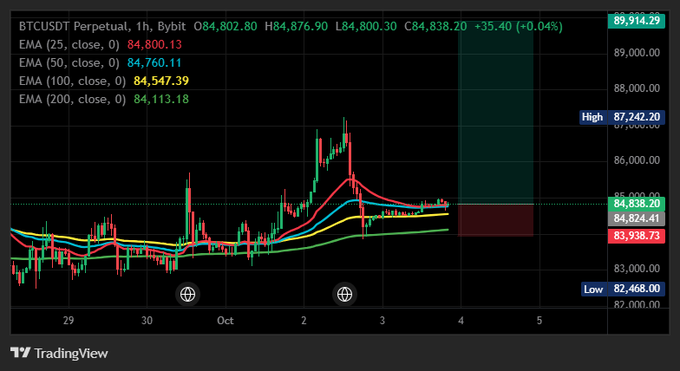This screenshot has width=680, height=371.
Task: Click the 86,000.00 price scale label
Action: tap(637, 161)
